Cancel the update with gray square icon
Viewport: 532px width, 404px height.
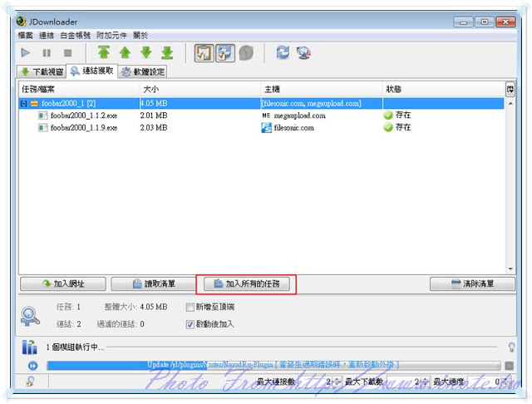click(x=509, y=366)
